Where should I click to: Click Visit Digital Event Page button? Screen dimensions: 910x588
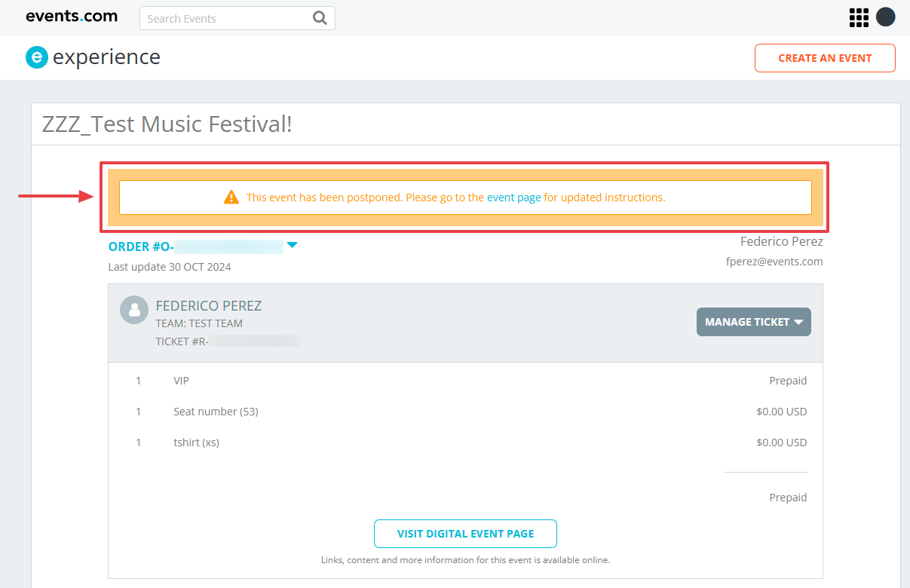[465, 534]
